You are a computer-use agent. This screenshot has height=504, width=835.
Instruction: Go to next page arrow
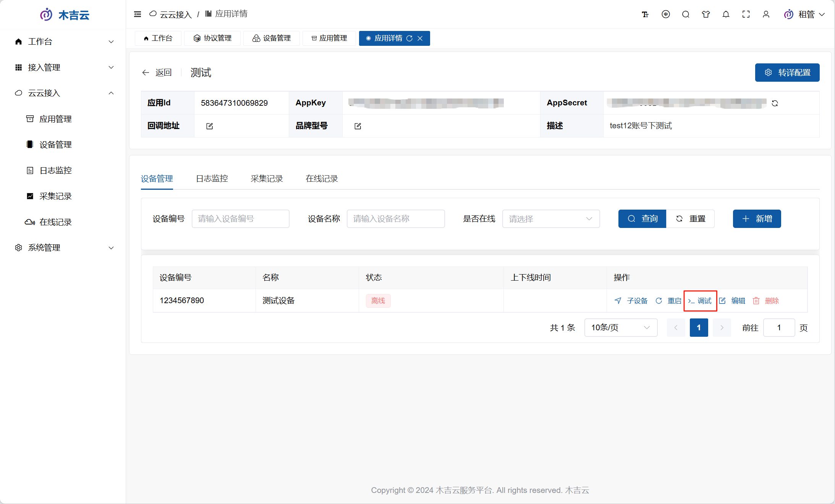[722, 328]
